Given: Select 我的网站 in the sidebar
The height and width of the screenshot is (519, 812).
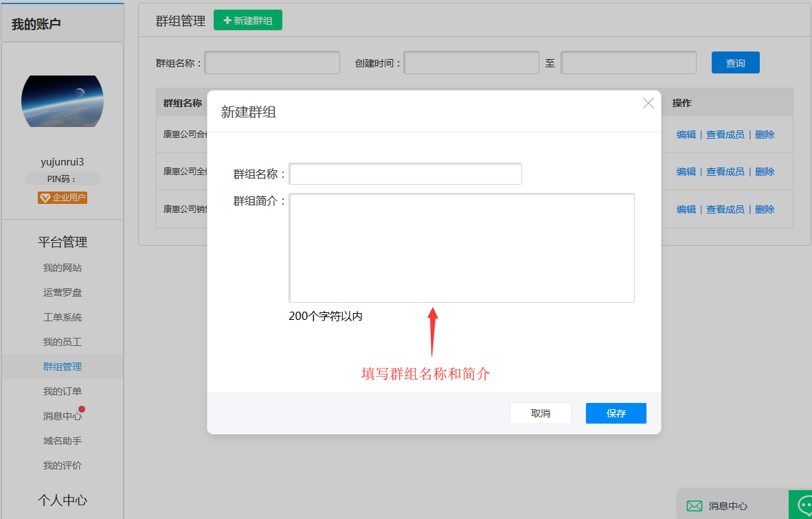Looking at the screenshot, I should [62, 267].
